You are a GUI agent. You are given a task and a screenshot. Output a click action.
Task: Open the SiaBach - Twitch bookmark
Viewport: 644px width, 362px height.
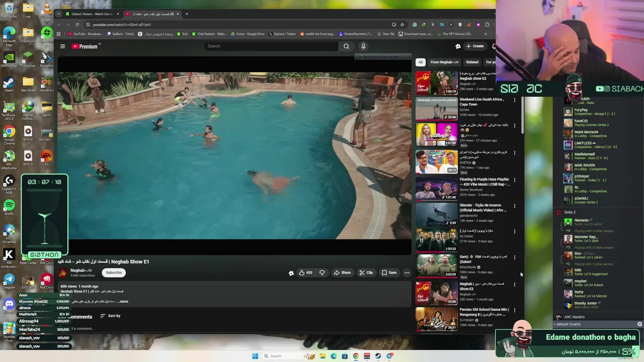click(x=121, y=34)
